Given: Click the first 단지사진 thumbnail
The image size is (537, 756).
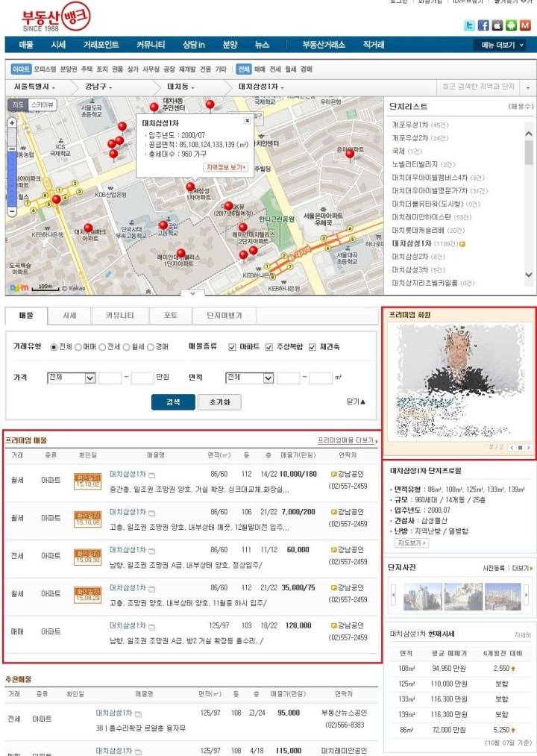Looking at the screenshot, I should coord(422,597).
